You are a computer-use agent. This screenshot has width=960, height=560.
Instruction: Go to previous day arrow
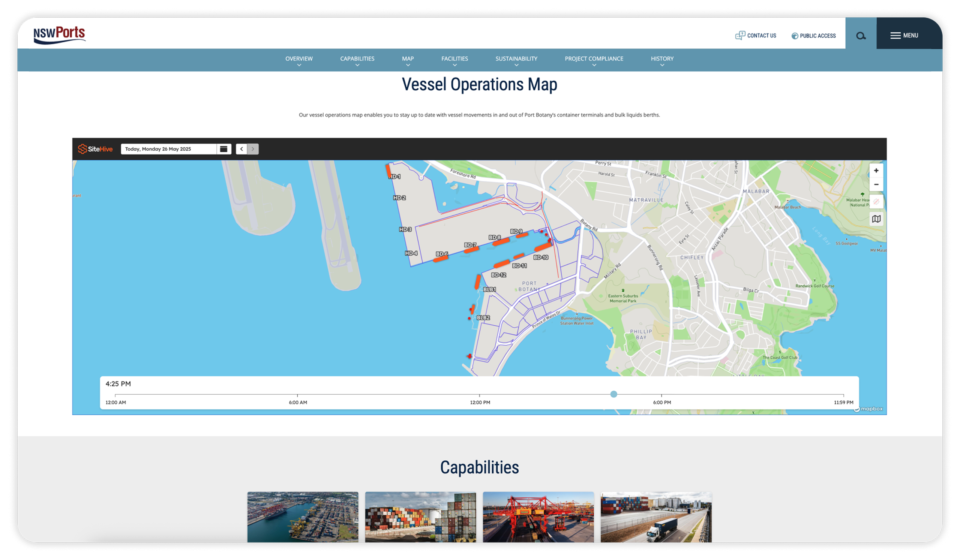241,149
